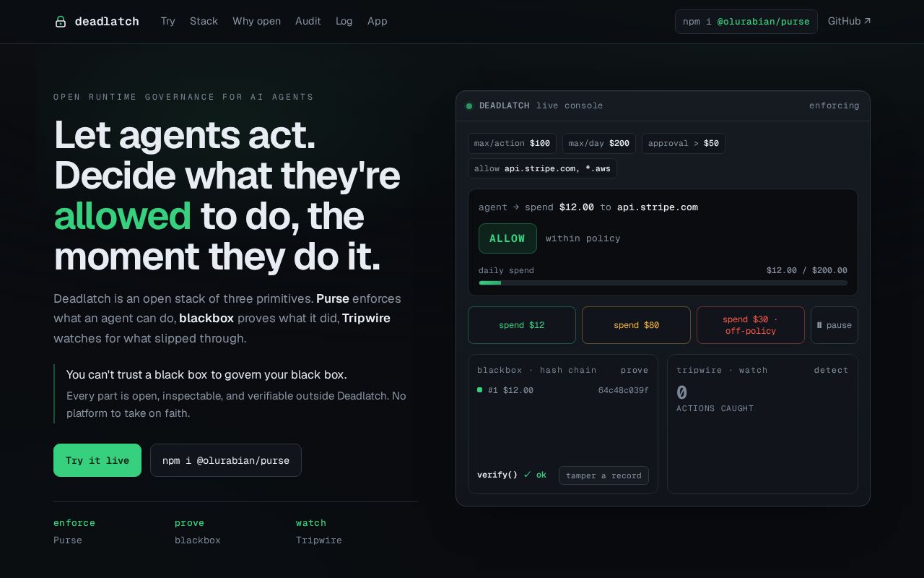Click the actions caught counter zero
Image resolution: width=924 pixels, height=578 pixels.
(681, 393)
